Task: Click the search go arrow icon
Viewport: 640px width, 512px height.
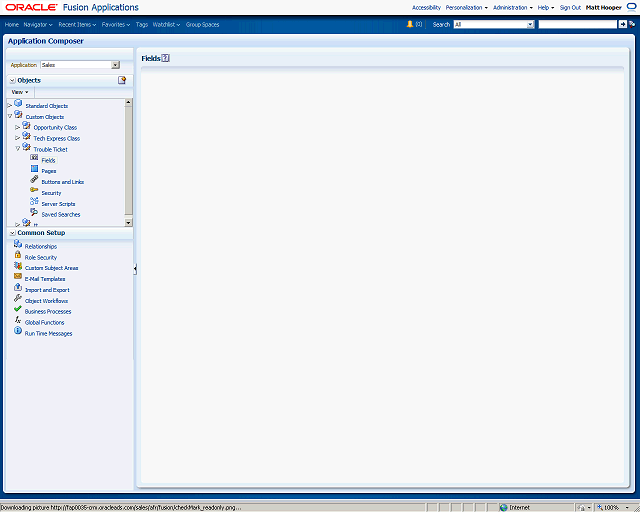Action: coord(622,24)
